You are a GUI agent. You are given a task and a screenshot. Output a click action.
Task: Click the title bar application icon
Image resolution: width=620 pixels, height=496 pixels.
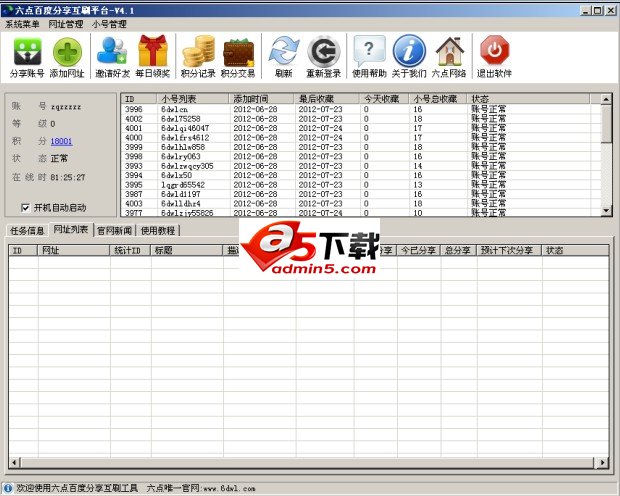[7, 10]
